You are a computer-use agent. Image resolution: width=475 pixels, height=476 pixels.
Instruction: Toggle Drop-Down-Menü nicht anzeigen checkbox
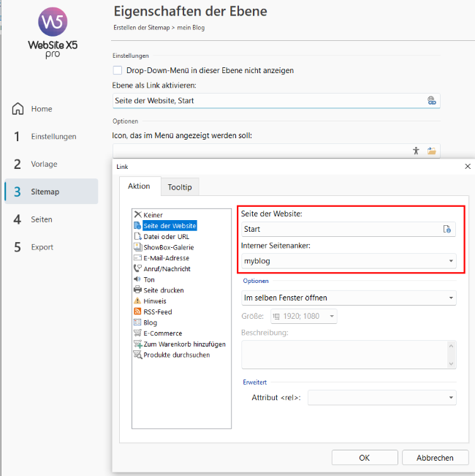pyautogui.click(x=118, y=70)
